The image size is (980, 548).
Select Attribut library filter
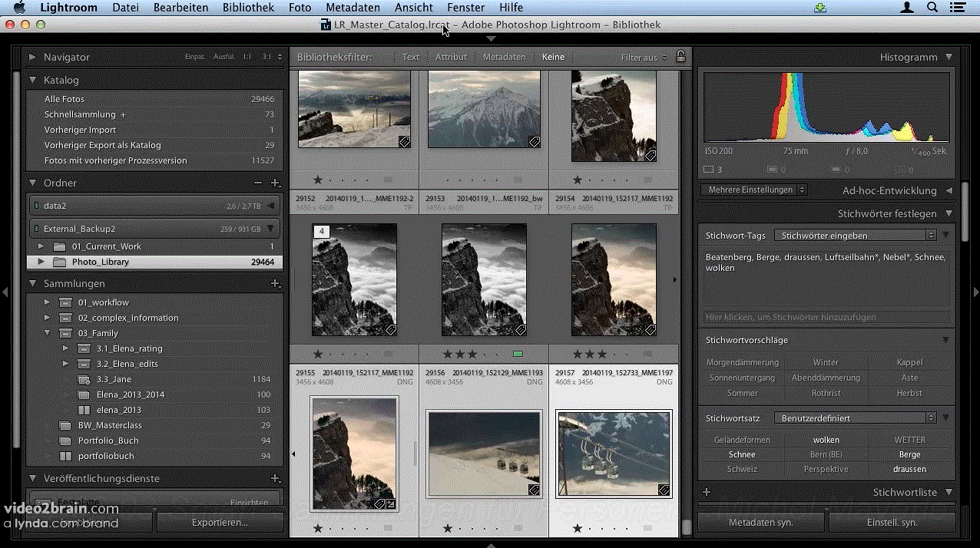(x=451, y=57)
